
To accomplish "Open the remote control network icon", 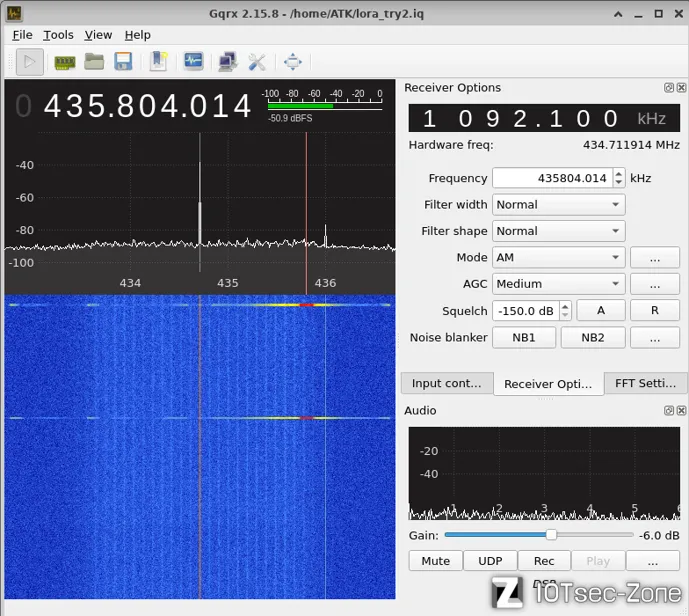I will point(228,62).
